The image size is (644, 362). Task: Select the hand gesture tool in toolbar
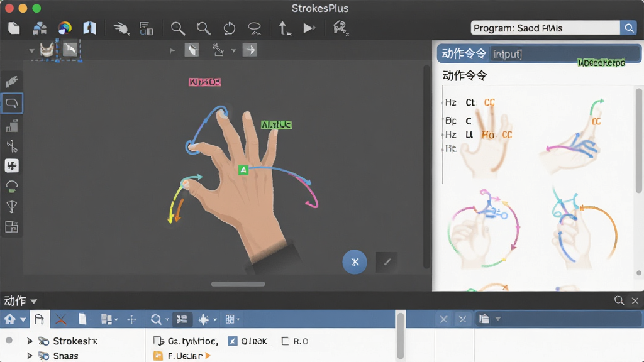click(x=121, y=28)
